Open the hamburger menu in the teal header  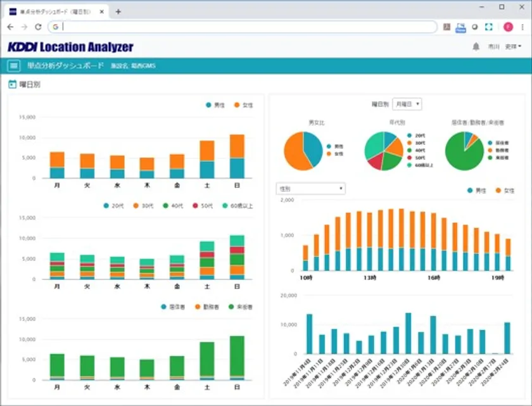(x=13, y=65)
